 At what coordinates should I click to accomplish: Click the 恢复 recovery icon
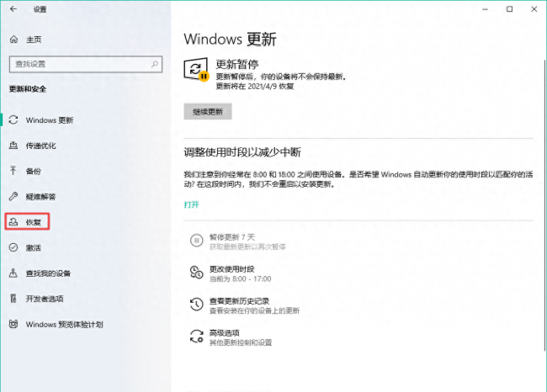point(13,222)
